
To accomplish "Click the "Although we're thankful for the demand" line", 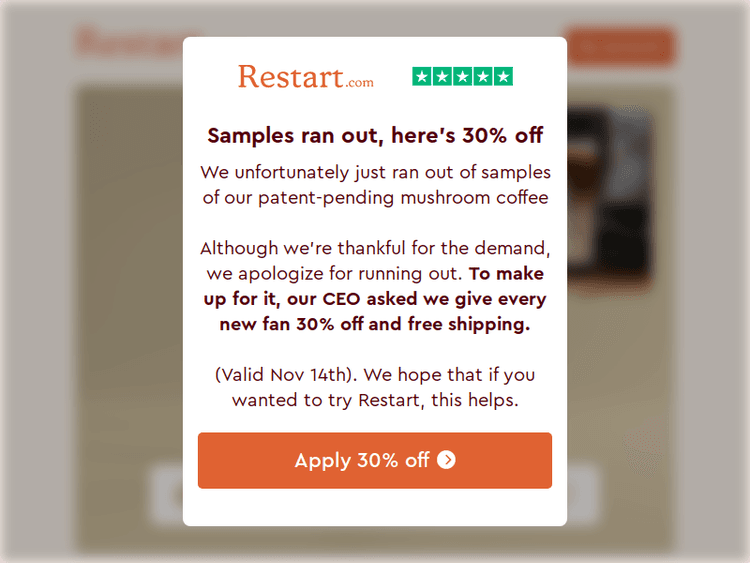I will pyautogui.click(x=375, y=248).
